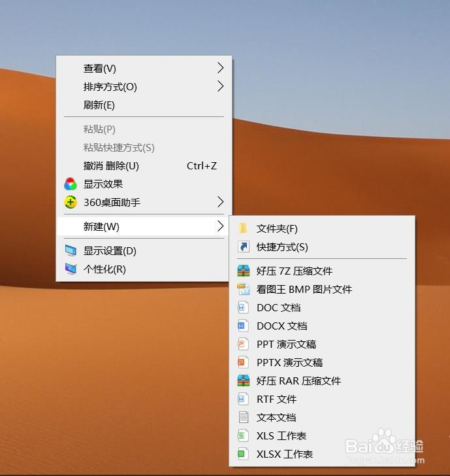Select 撤消 删除(U) in the context menu

(144, 166)
